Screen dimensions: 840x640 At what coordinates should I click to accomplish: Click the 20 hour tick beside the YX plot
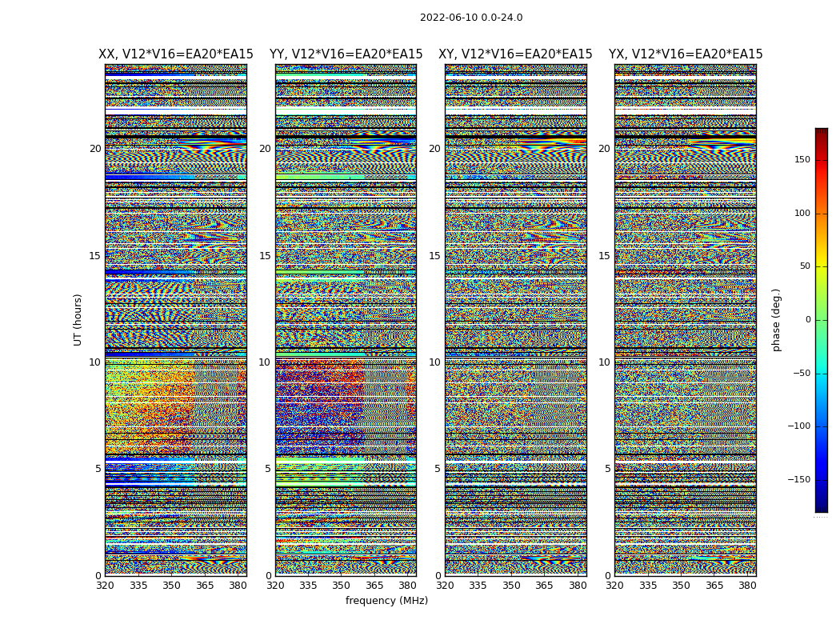pos(604,148)
